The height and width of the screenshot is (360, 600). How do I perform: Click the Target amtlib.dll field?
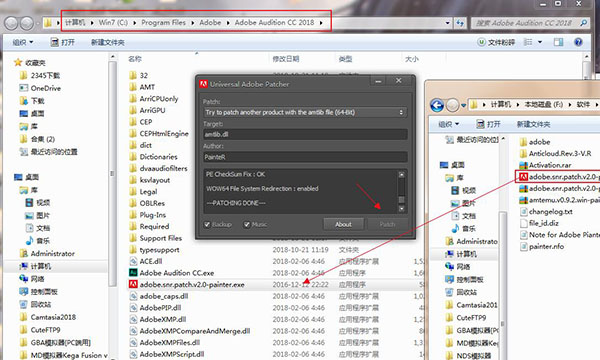tap(305, 134)
